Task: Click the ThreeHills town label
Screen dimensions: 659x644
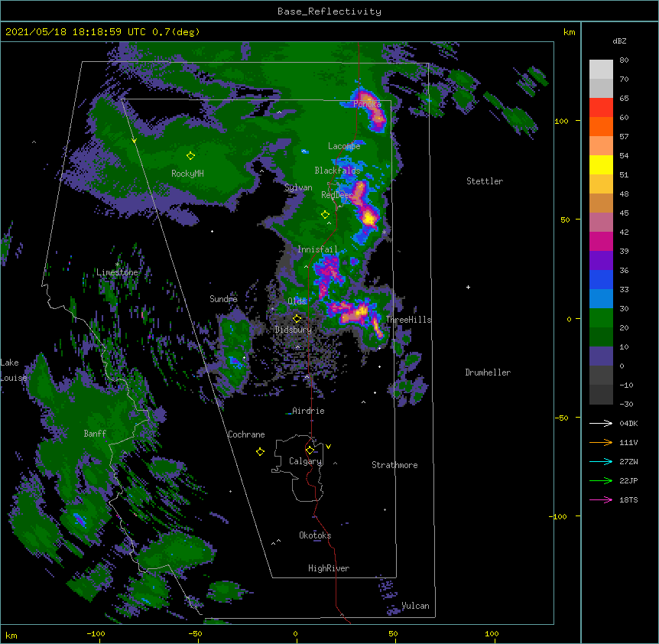Action: pyautogui.click(x=409, y=320)
